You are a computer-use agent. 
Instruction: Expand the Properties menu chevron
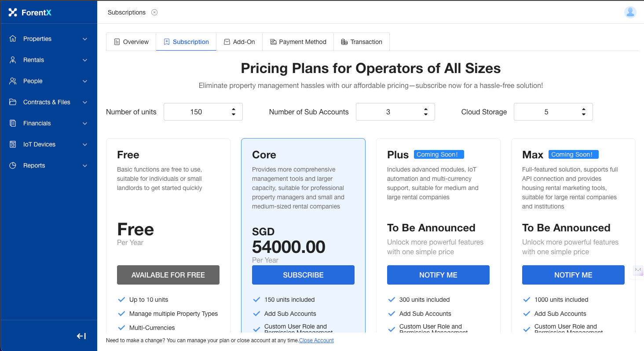click(x=85, y=39)
